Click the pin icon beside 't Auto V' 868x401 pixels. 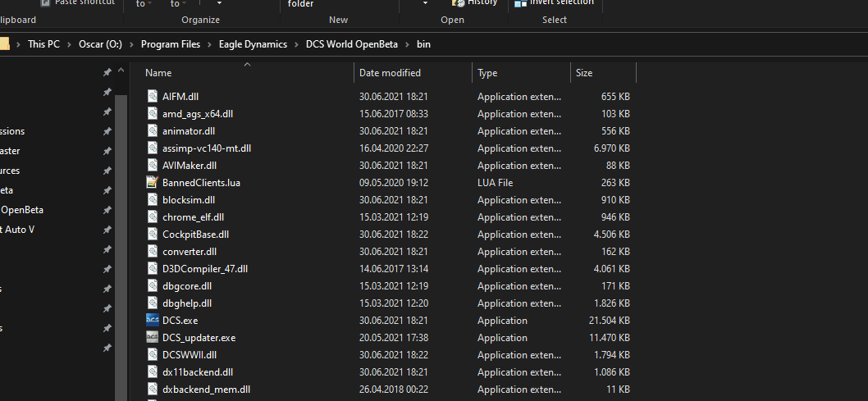(x=107, y=230)
